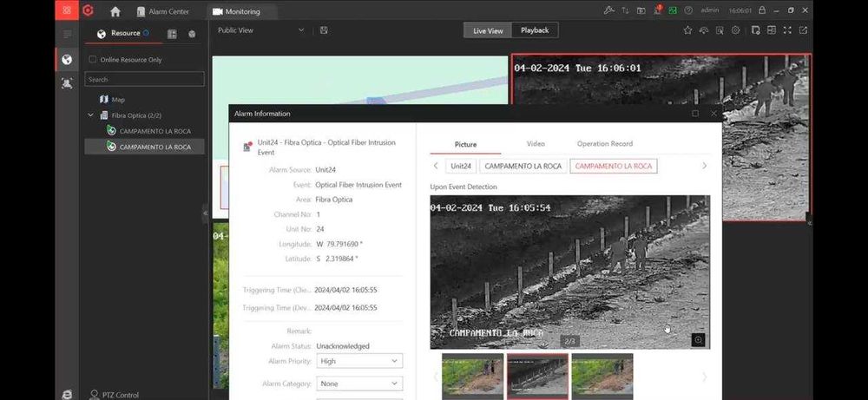Open the red module grid menu
This screenshot has width=868, height=400.
pyautogui.click(x=67, y=10)
